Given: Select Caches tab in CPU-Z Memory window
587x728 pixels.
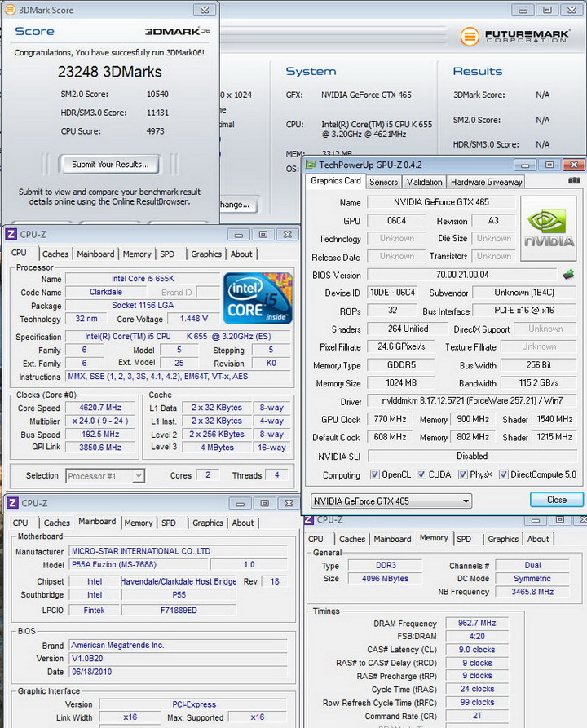Looking at the screenshot, I should tap(352, 539).
